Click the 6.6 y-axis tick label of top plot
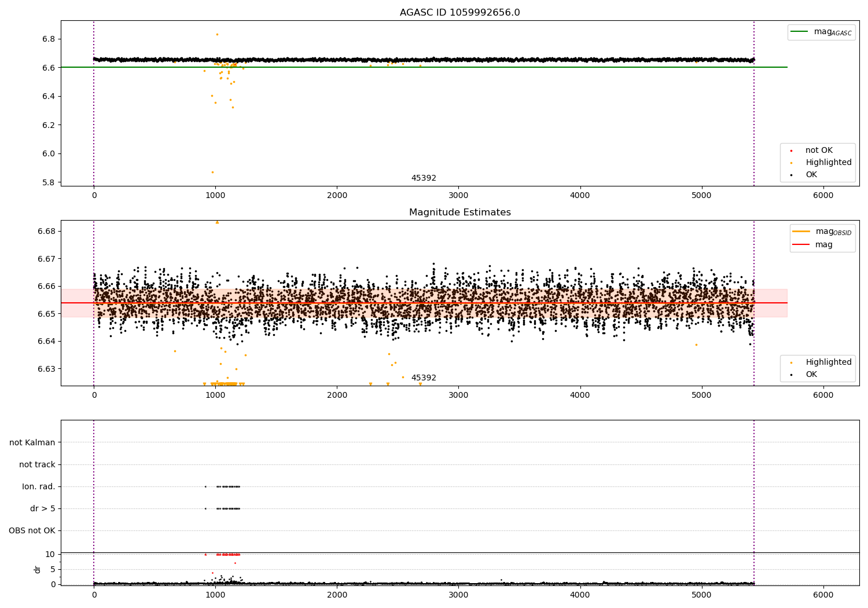Screen dimensions: 868x608 [x=49, y=68]
